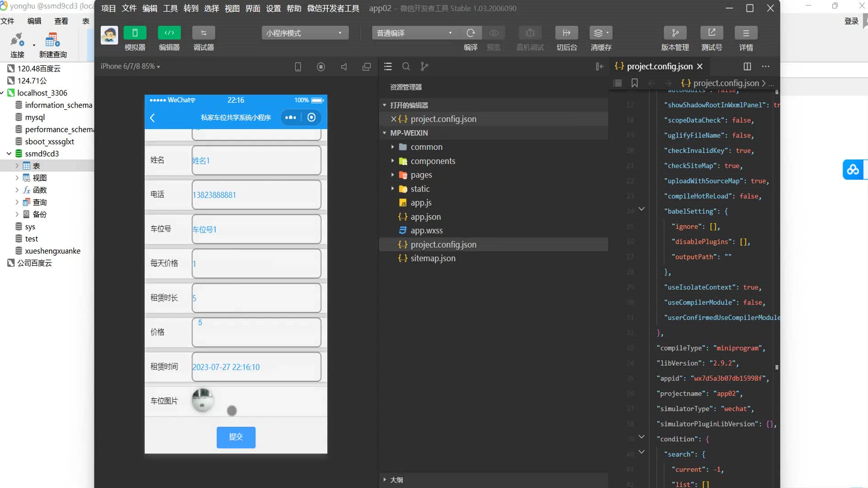Open the 小程序模式 mode dropdown
Image resolution: width=868 pixels, height=488 pixels.
tap(305, 33)
